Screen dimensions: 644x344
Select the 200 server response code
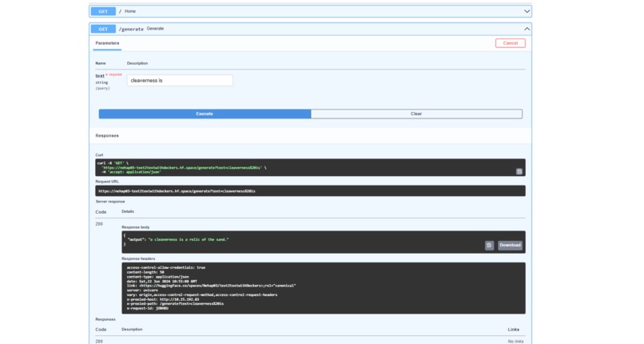[x=99, y=224]
